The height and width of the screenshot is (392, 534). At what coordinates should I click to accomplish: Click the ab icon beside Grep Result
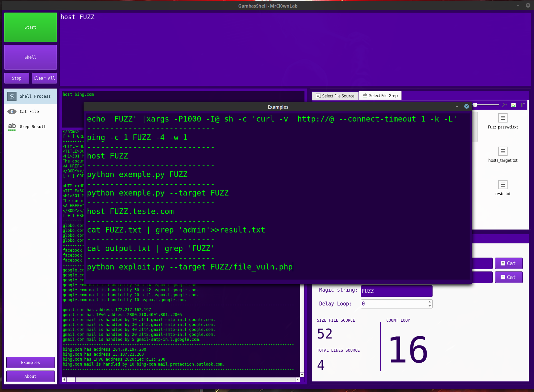[x=12, y=127]
